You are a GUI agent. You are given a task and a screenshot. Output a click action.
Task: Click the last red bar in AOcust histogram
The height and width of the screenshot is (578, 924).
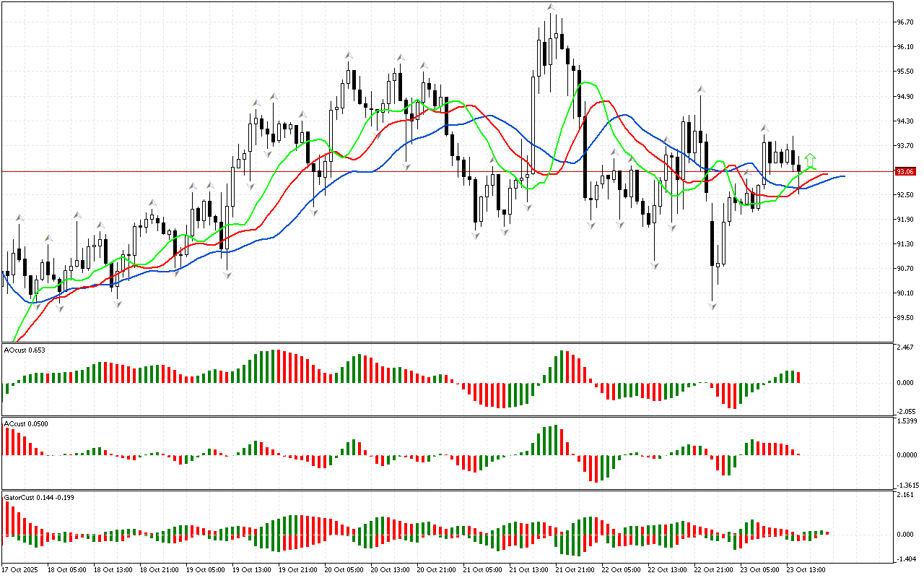(799, 377)
